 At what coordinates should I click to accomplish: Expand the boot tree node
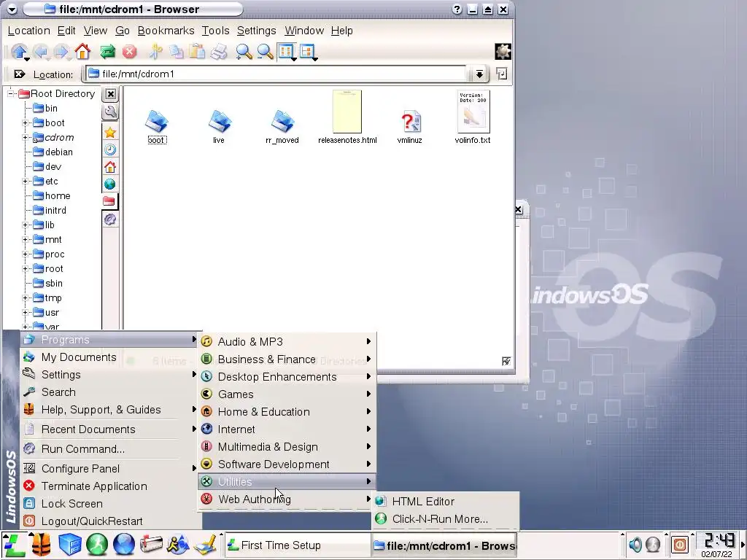pos(26,122)
